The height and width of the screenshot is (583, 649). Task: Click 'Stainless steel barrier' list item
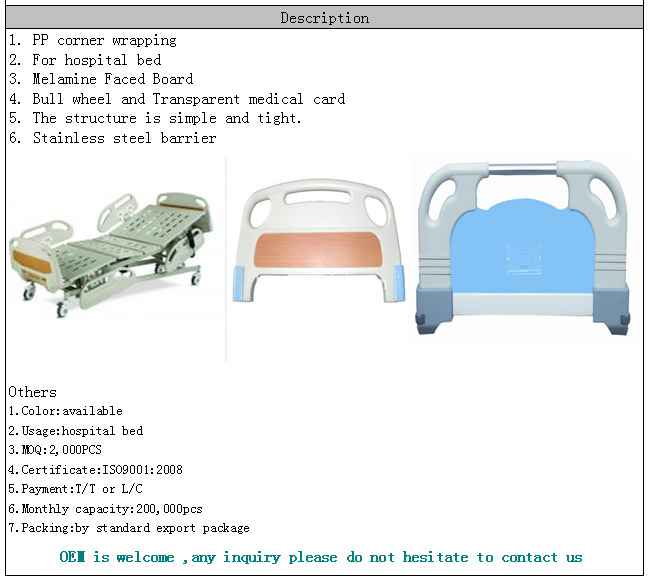click(112, 138)
